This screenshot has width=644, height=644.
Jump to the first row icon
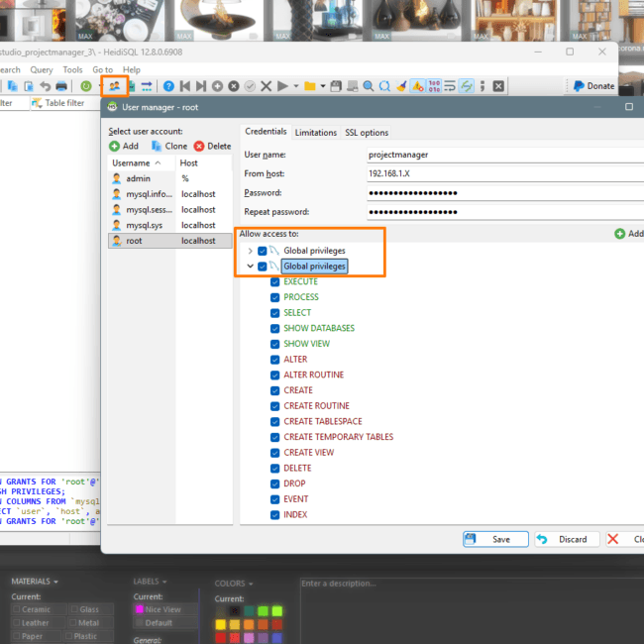(185, 86)
